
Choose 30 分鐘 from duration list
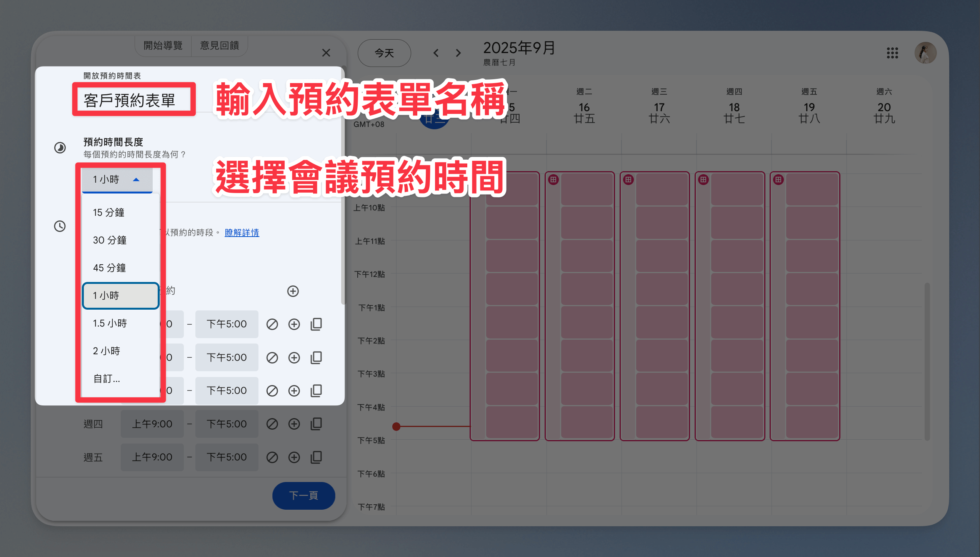(110, 240)
